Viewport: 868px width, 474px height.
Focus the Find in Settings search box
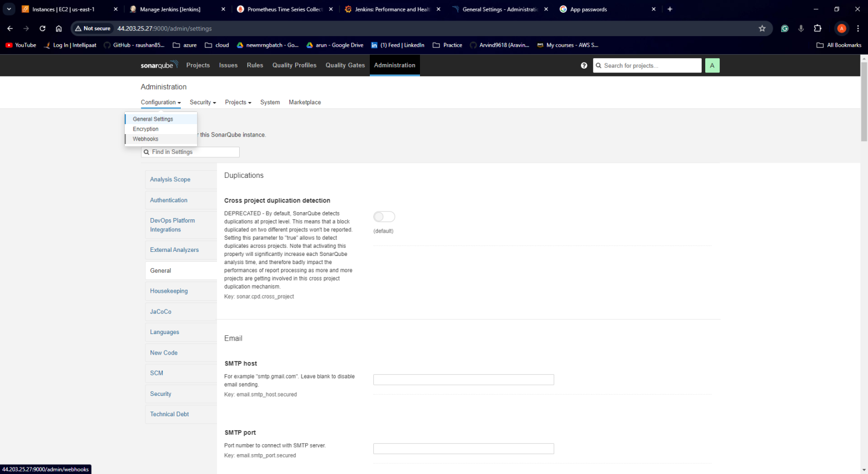coord(194,152)
